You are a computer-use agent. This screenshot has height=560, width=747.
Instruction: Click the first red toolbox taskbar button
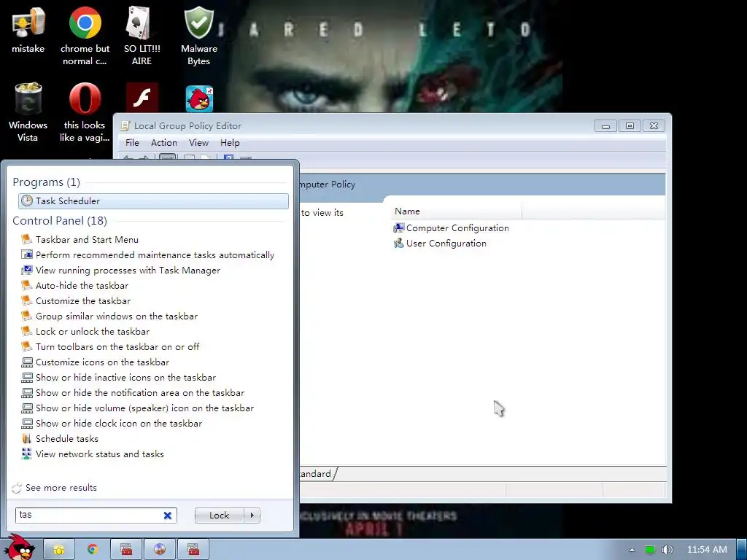(x=126, y=550)
